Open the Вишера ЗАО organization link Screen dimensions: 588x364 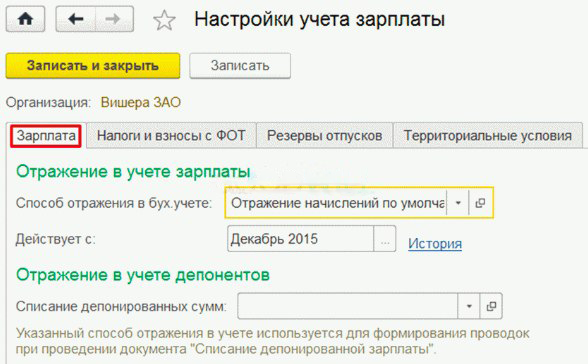pyautogui.click(x=141, y=102)
